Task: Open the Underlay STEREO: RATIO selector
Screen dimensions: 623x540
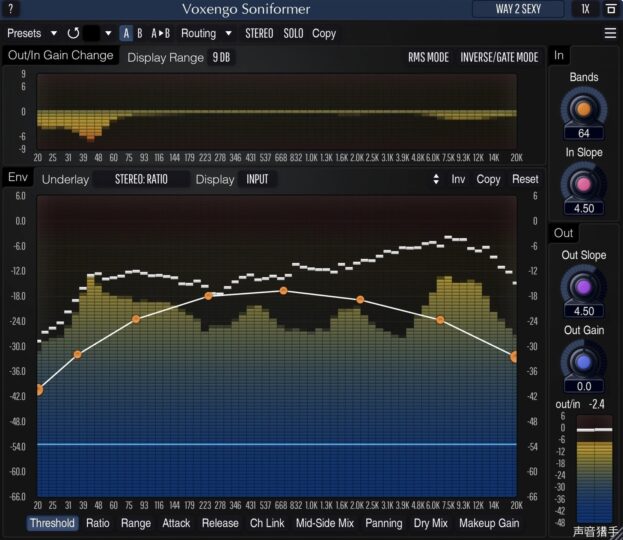Action: (140, 180)
